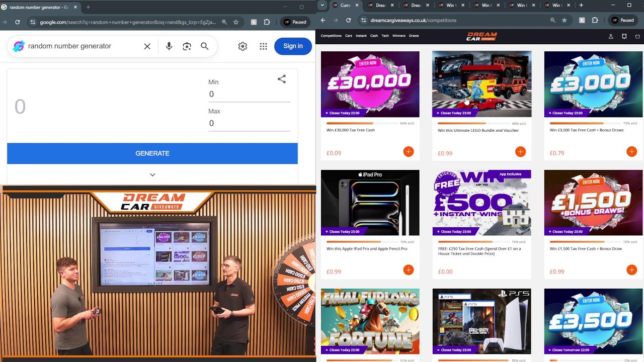The image size is (644, 362).
Task: Click the google.com address bar URL
Action: [128, 22]
